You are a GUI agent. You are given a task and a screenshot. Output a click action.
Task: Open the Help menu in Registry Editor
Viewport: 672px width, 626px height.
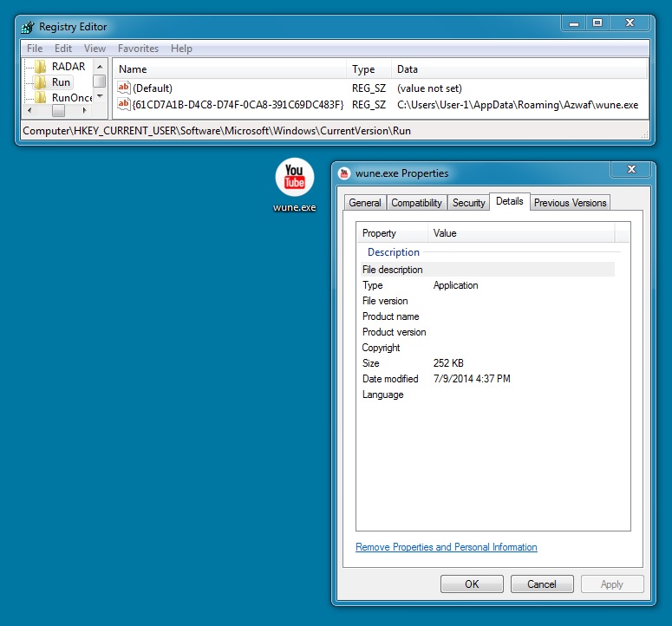pos(181,49)
